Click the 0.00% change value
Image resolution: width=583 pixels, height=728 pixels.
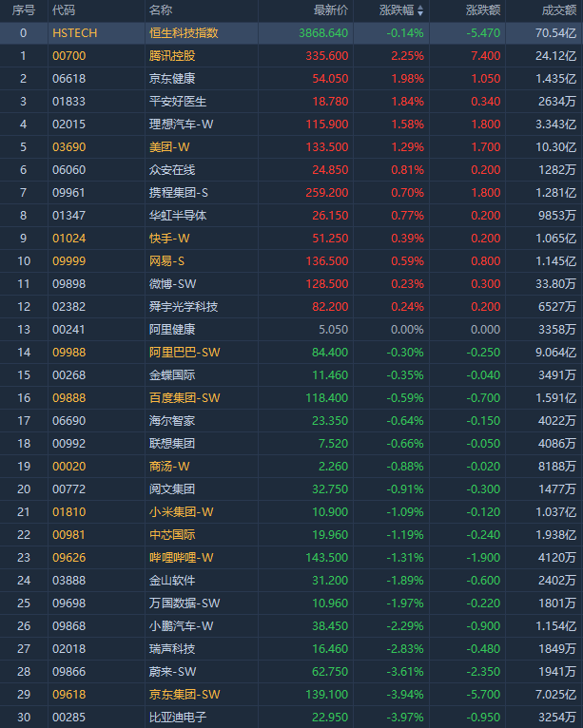tap(407, 329)
